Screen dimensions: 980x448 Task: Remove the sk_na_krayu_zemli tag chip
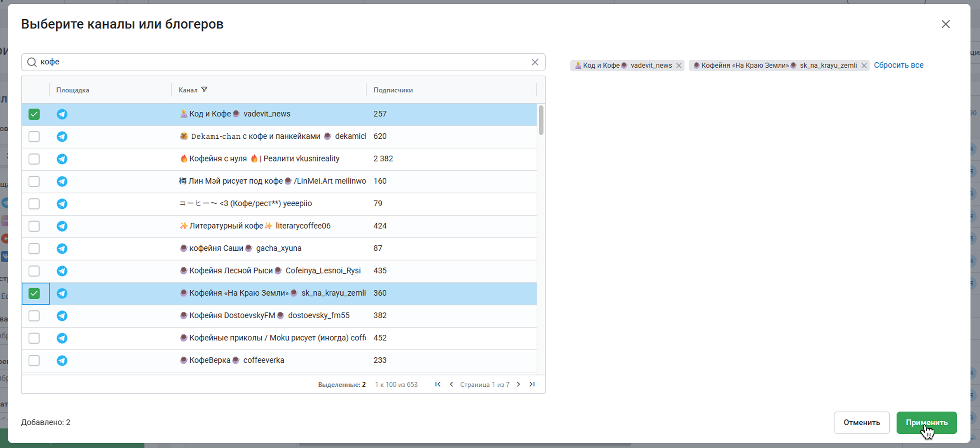pyautogui.click(x=864, y=66)
